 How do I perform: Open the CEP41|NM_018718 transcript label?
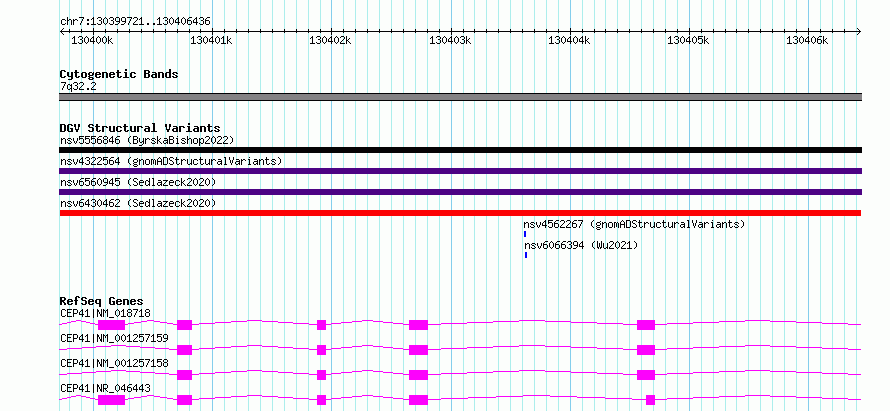point(106,313)
